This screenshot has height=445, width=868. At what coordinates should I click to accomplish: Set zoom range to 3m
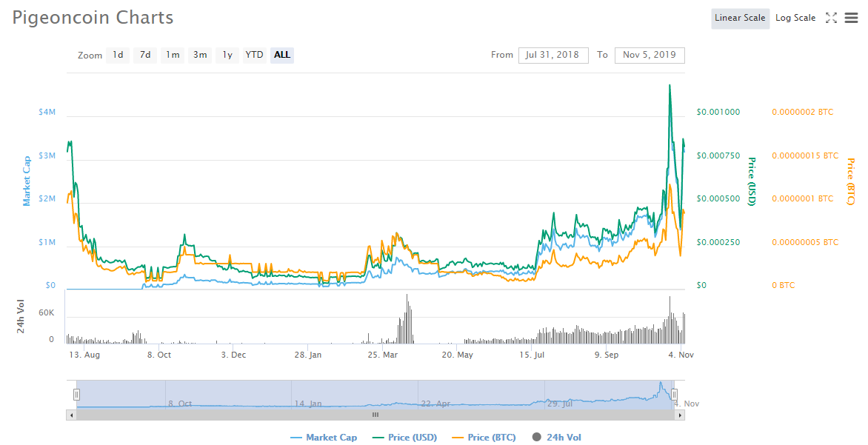tap(200, 55)
